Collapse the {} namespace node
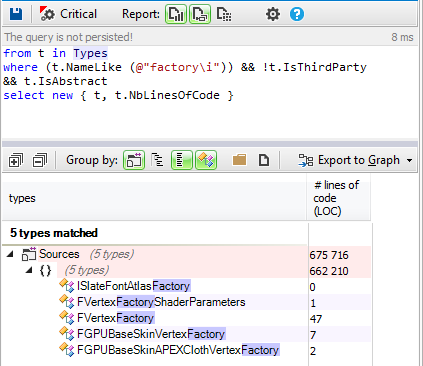 [x=29, y=270]
